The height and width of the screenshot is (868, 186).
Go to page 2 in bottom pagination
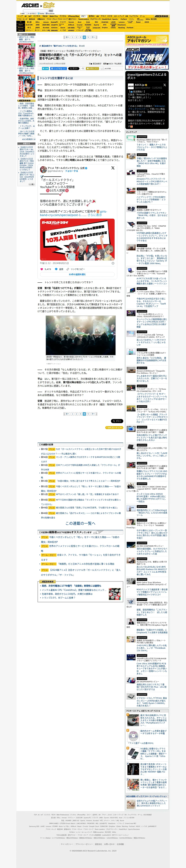tap(76, 414)
